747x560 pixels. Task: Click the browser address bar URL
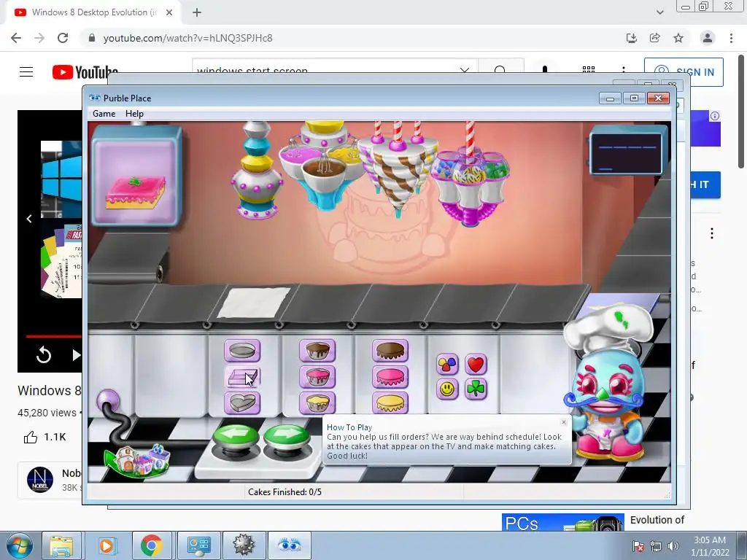coord(187,38)
